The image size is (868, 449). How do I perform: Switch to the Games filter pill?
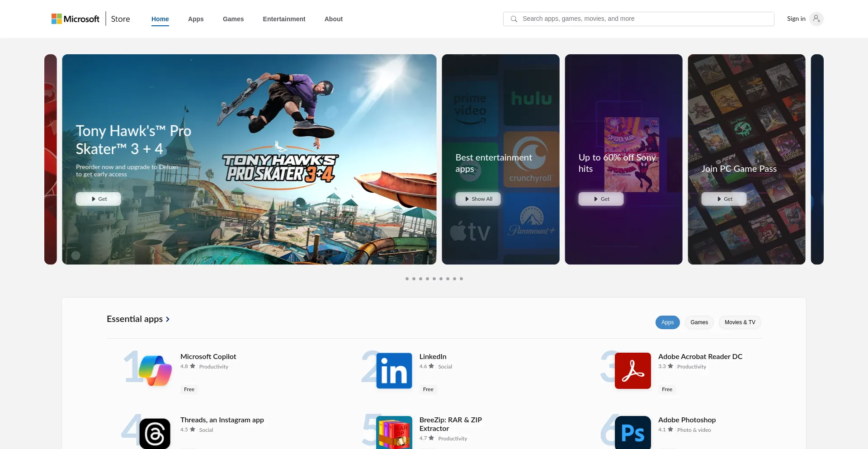tap(699, 322)
